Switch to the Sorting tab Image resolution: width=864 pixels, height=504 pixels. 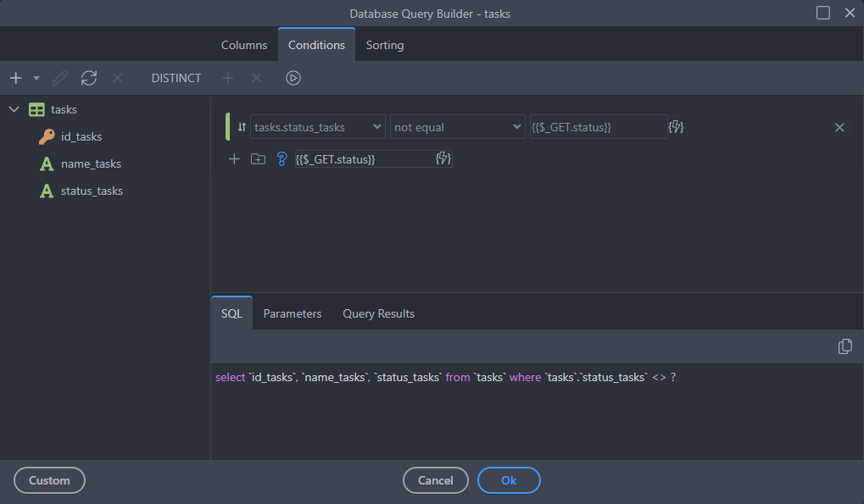pyautogui.click(x=385, y=45)
